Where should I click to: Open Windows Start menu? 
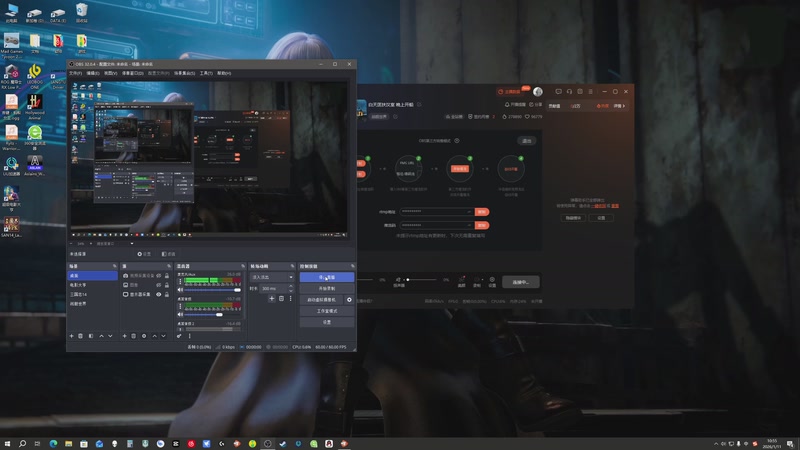(x=7, y=443)
